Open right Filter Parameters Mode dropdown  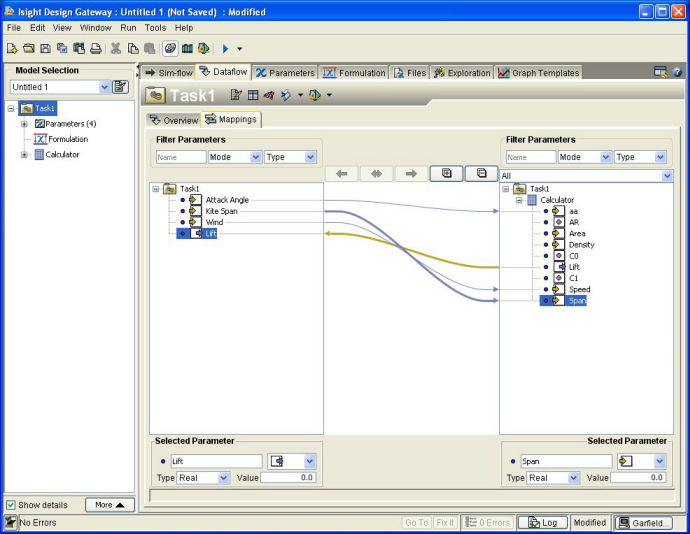[606, 157]
